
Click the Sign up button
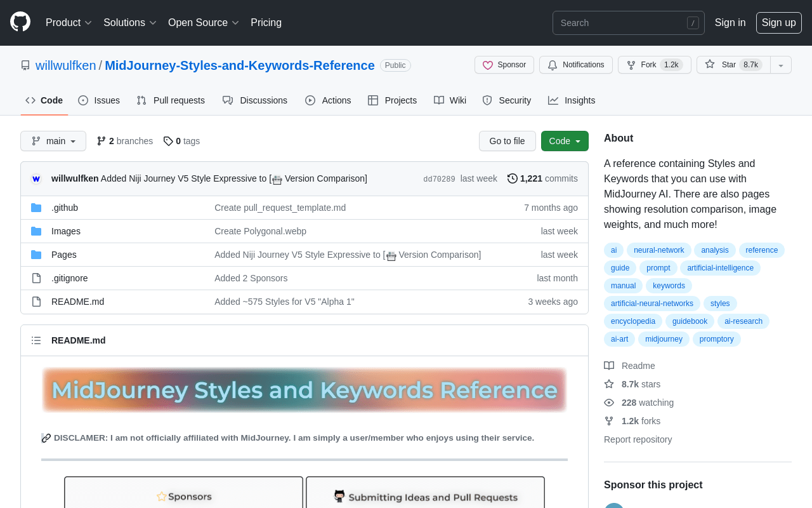click(x=779, y=23)
